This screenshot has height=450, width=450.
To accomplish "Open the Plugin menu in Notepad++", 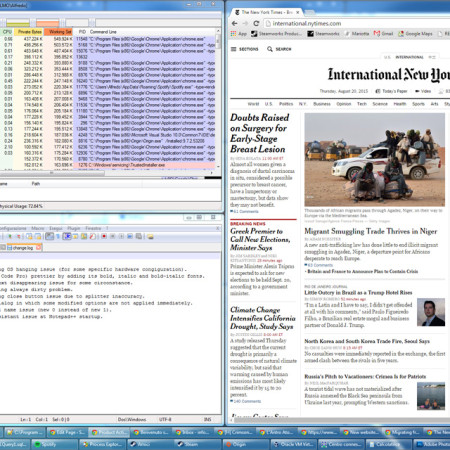I will [x=74, y=228].
